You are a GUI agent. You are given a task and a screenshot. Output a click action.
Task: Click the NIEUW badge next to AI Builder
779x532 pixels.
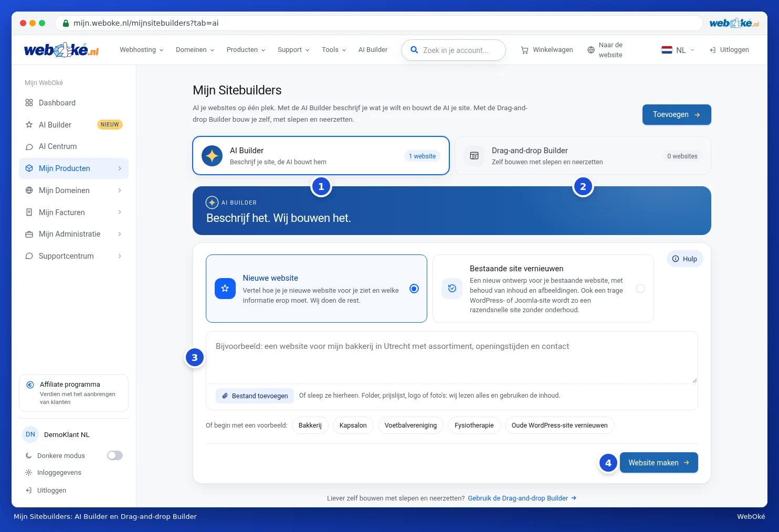point(110,125)
